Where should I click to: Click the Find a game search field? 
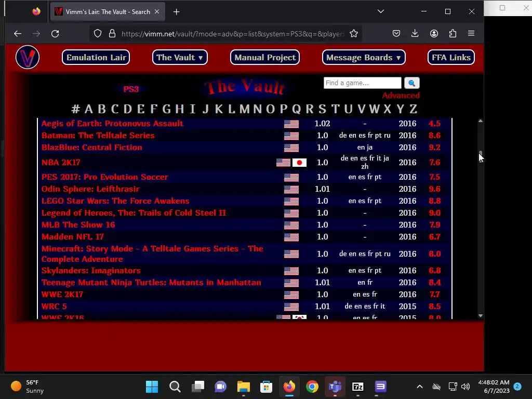coord(362,83)
